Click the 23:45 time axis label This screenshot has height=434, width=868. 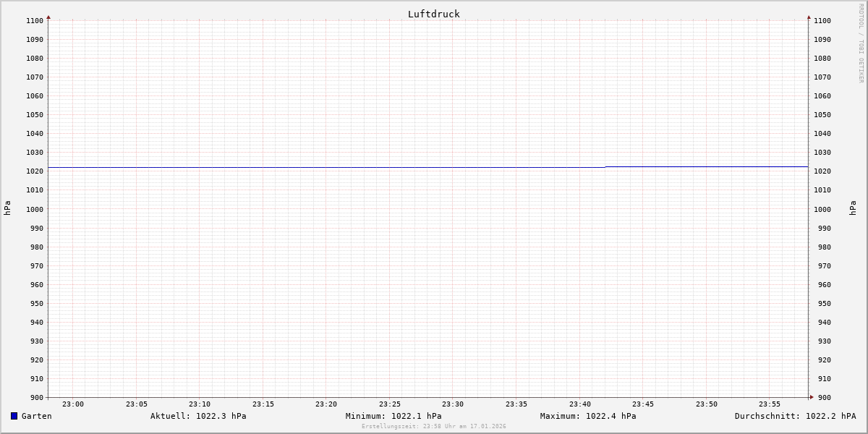(x=643, y=404)
